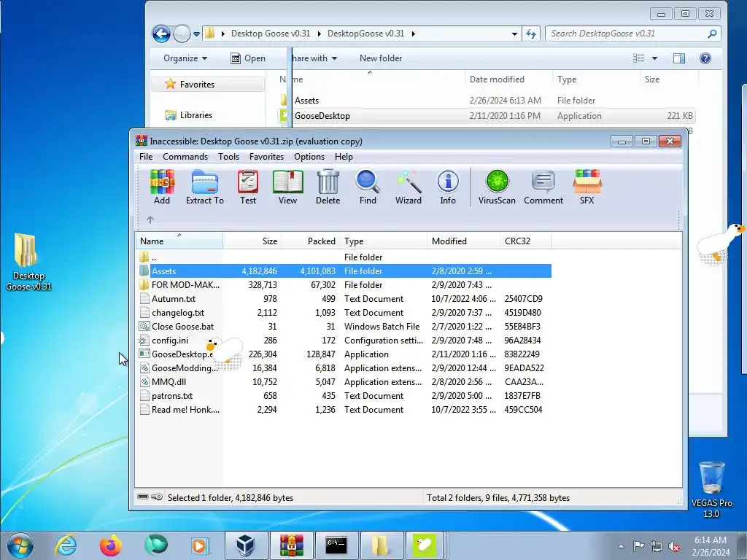Click the Add archive toolbar icon
This screenshot has height=560, width=747.
(162, 187)
